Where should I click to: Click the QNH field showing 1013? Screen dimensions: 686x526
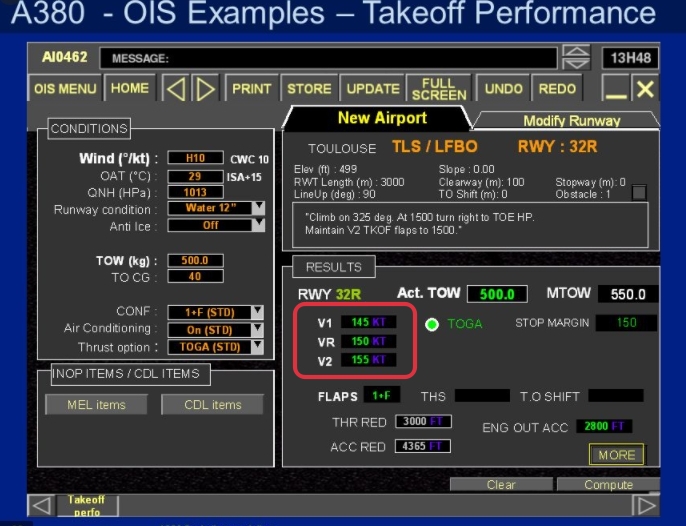tap(196, 192)
